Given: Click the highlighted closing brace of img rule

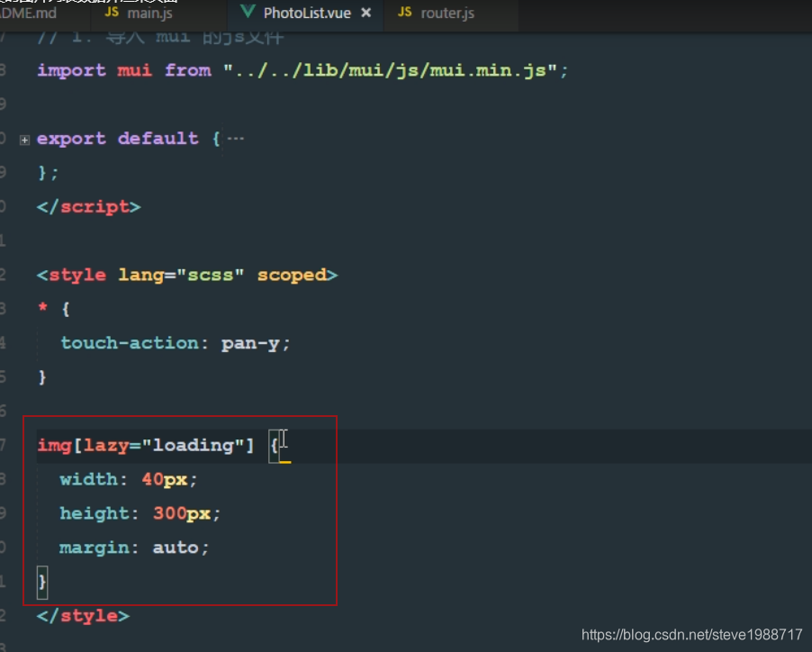Looking at the screenshot, I should 42,583.
